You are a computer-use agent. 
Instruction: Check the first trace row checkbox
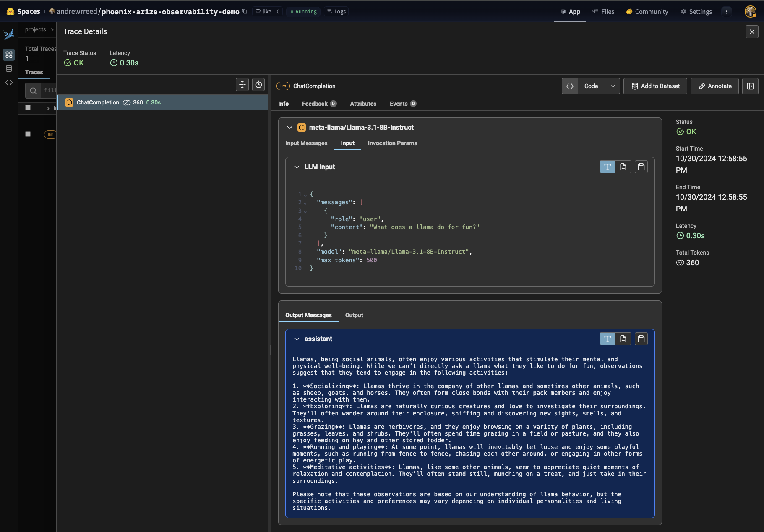pyautogui.click(x=28, y=108)
